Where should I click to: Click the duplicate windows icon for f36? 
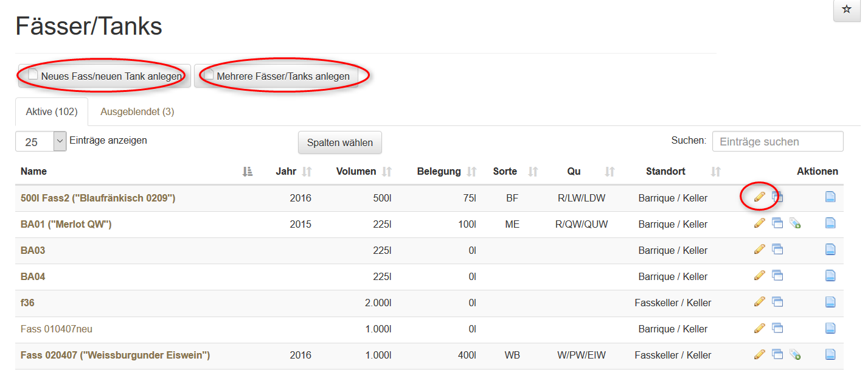(x=777, y=302)
